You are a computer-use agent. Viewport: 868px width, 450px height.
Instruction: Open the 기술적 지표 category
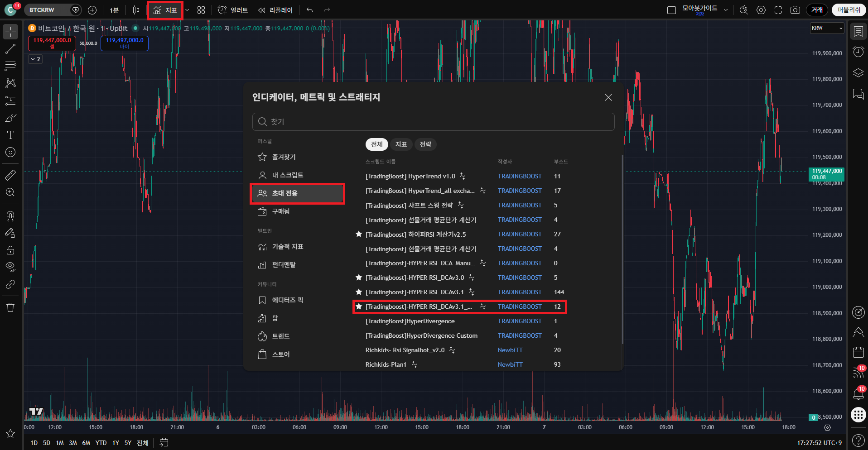coord(298,247)
